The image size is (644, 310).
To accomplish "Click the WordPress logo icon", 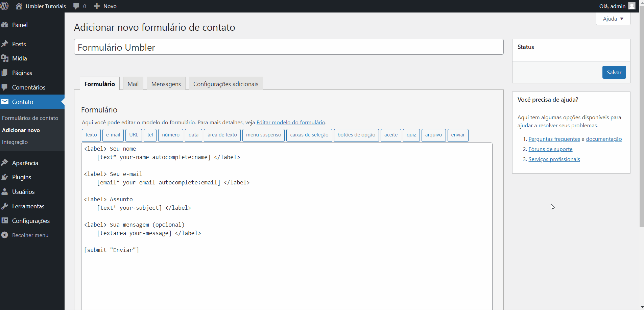I will [4, 6].
